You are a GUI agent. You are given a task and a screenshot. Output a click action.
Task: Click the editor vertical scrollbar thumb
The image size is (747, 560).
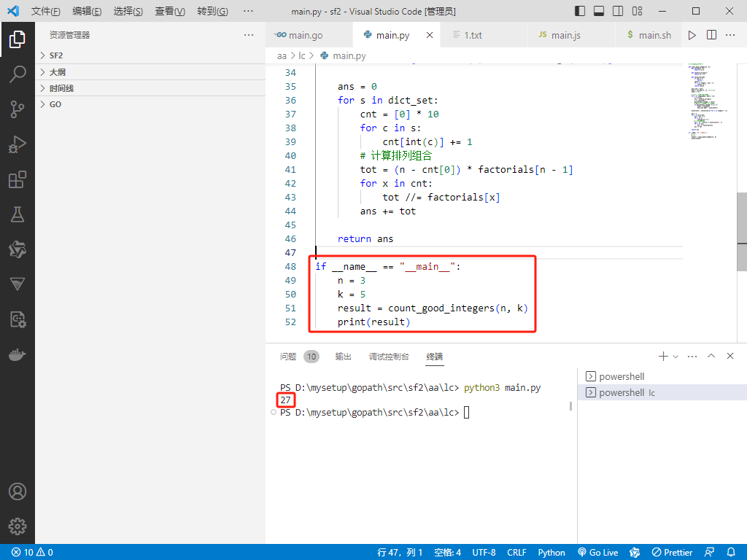pyautogui.click(x=742, y=232)
